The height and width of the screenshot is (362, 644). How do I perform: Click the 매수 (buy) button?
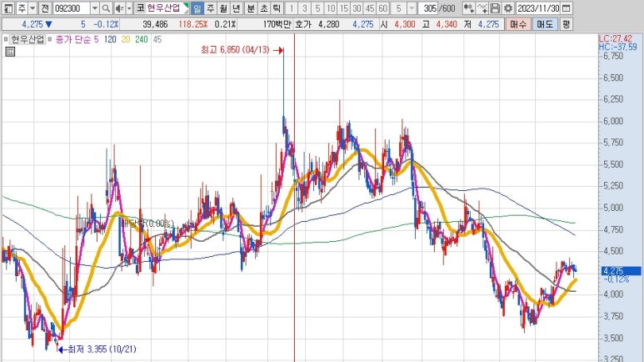pyautogui.click(x=518, y=24)
